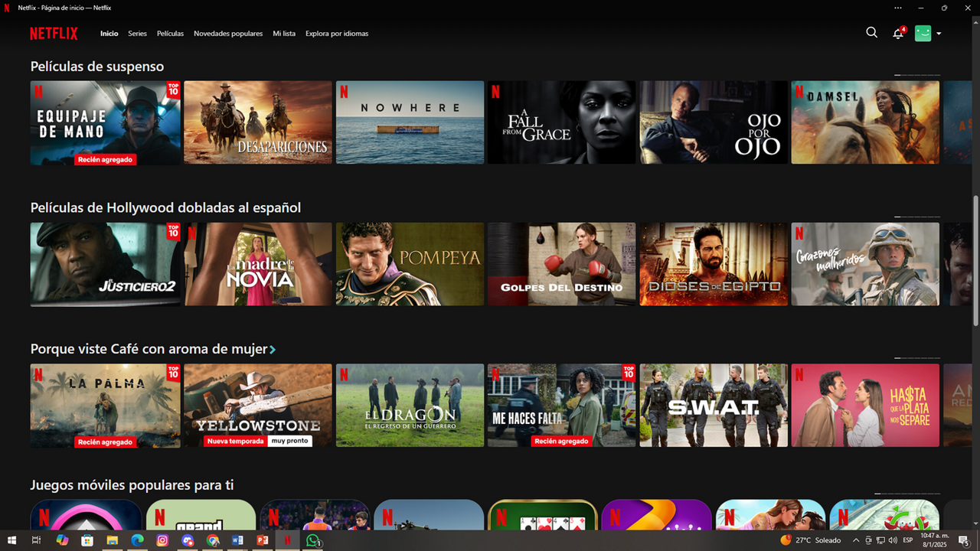Open the notifications bell

(899, 33)
